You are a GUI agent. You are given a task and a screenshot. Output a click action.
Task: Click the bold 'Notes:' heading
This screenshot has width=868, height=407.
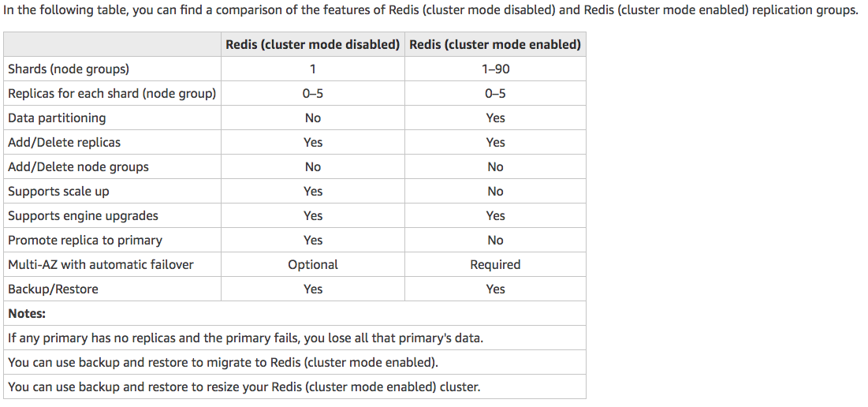coord(27,313)
